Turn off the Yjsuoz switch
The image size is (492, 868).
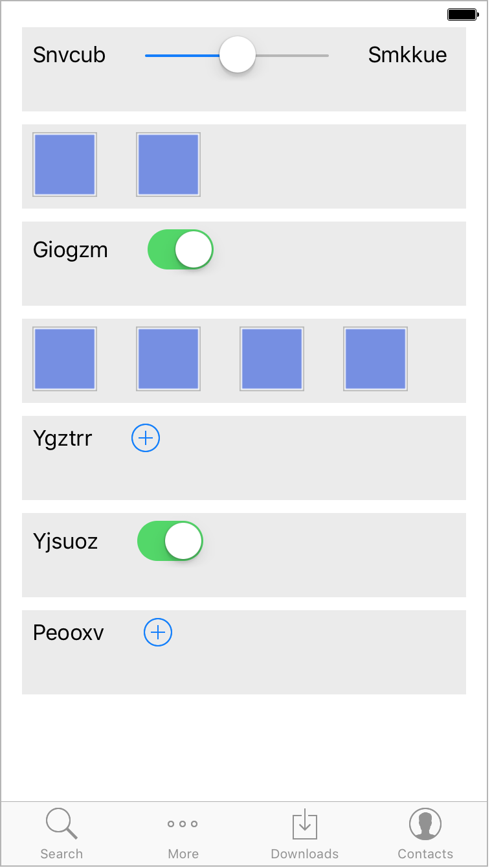[170, 541]
